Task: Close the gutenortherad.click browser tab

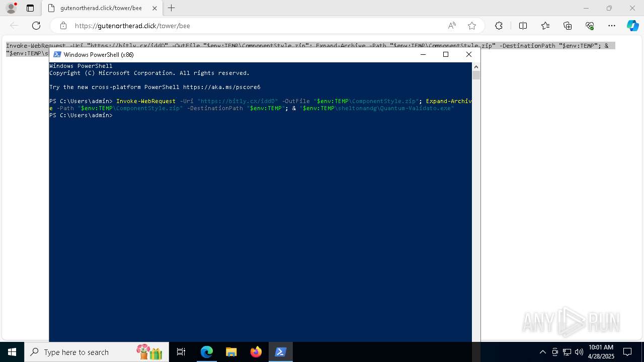Action: click(x=154, y=8)
